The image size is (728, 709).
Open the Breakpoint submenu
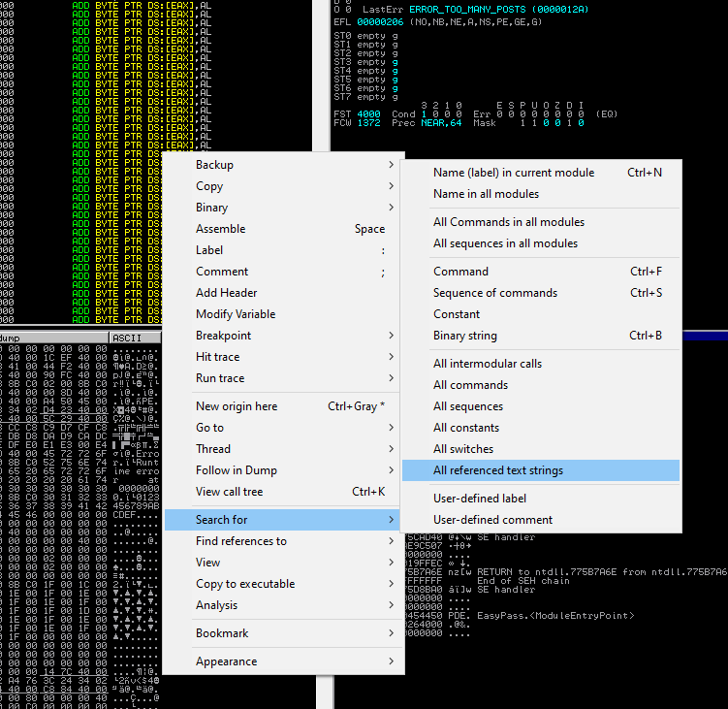(283, 336)
